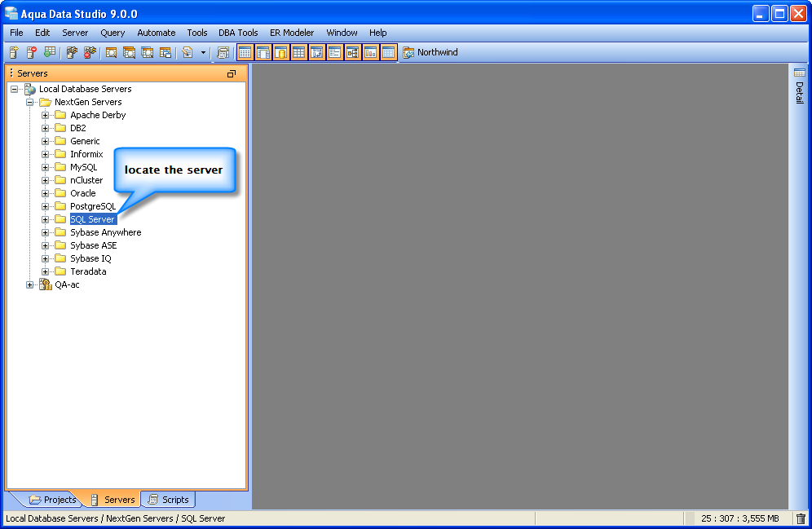Click the script document pencil icon
Image resolution: width=812 pixels, height=529 pixels.
click(188, 52)
